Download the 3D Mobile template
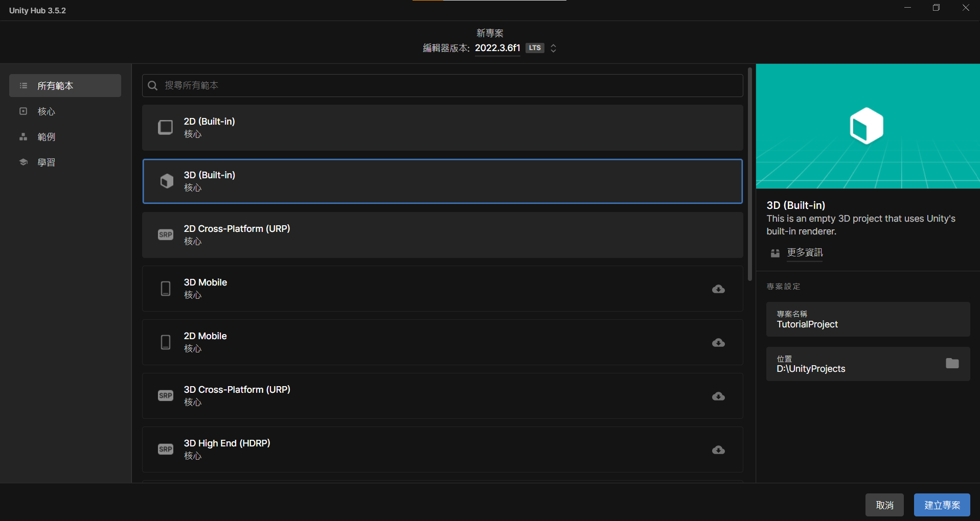980x521 pixels. click(x=718, y=289)
